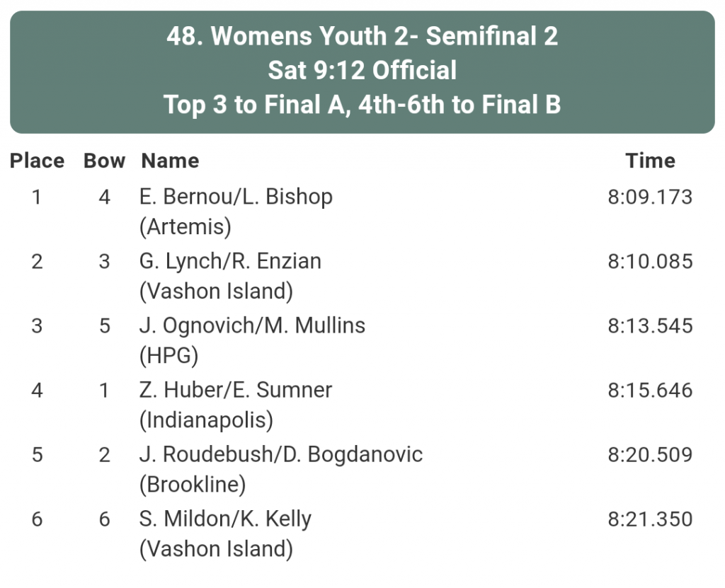Select the last-place time 8:21.350
This screenshot has height=588, width=725.
(x=650, y=519)
